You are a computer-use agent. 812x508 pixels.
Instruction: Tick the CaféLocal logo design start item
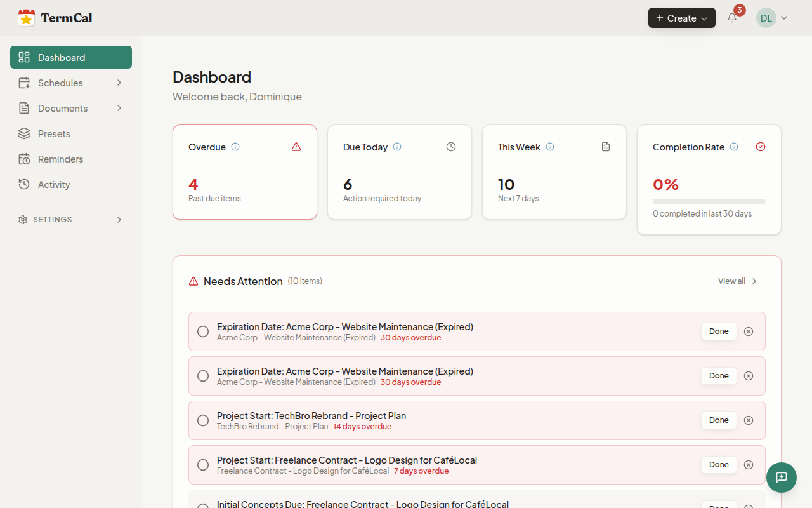click(x=203, y=465)
